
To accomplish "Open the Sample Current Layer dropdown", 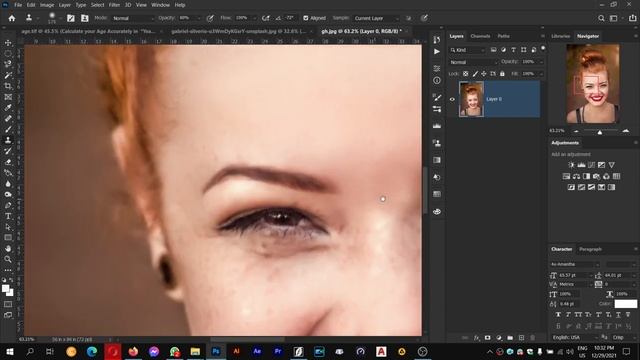I will point(376,18).
